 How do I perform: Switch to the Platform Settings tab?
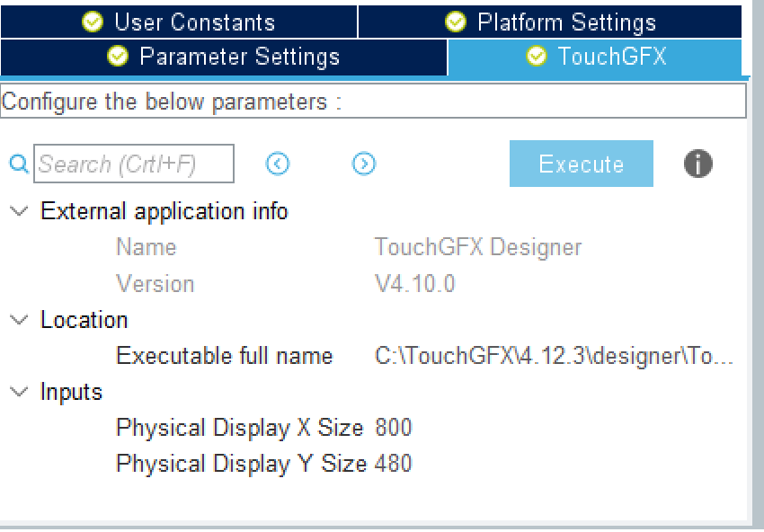tap(550, 22)
